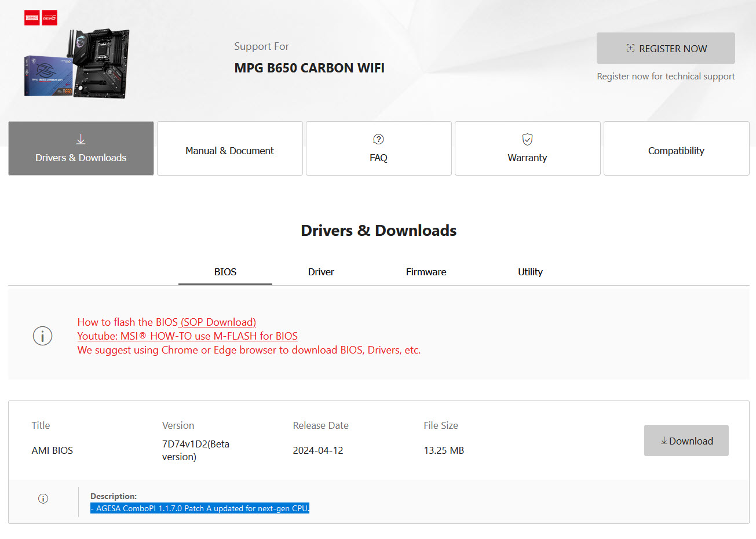Click the FAQ question mark icon

(x=378, y=139)
